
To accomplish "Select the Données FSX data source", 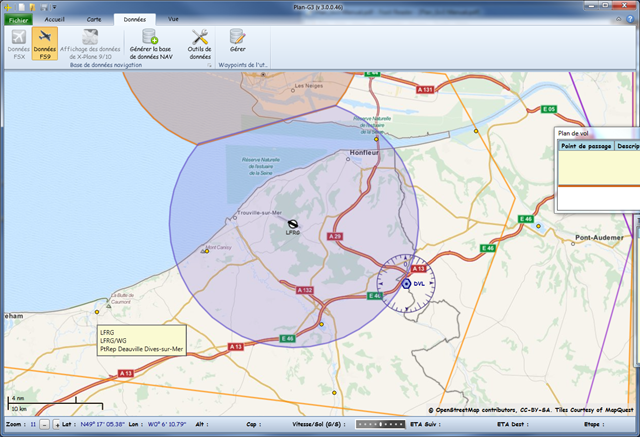I will click(18, 44).
